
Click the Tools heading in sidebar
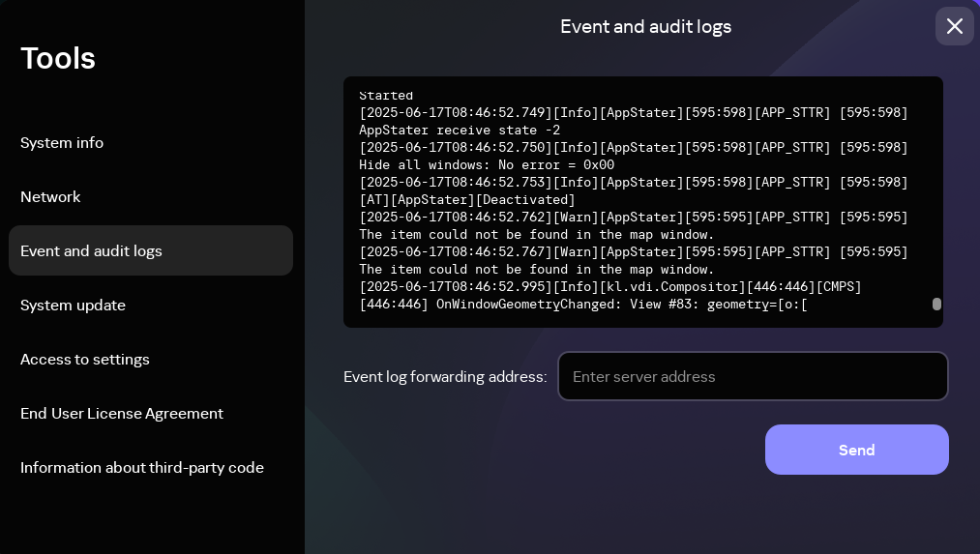coord(58,58)
